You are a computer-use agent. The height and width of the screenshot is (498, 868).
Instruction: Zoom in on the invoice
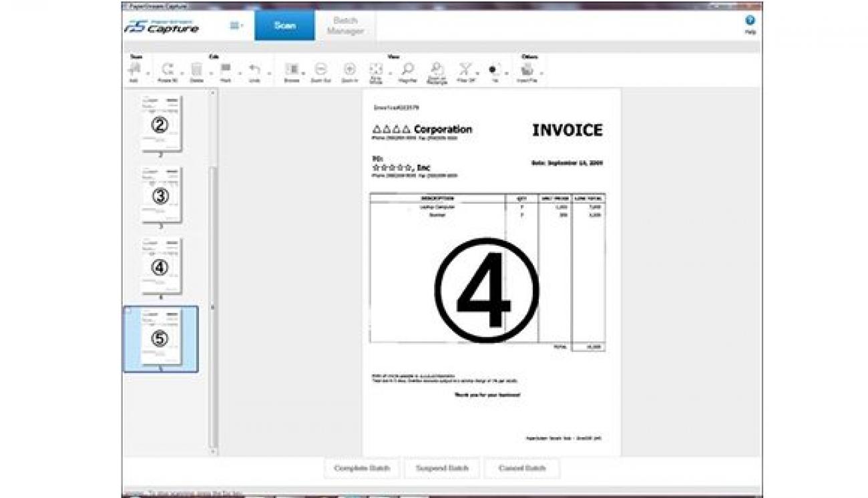(x=349, y=69)
